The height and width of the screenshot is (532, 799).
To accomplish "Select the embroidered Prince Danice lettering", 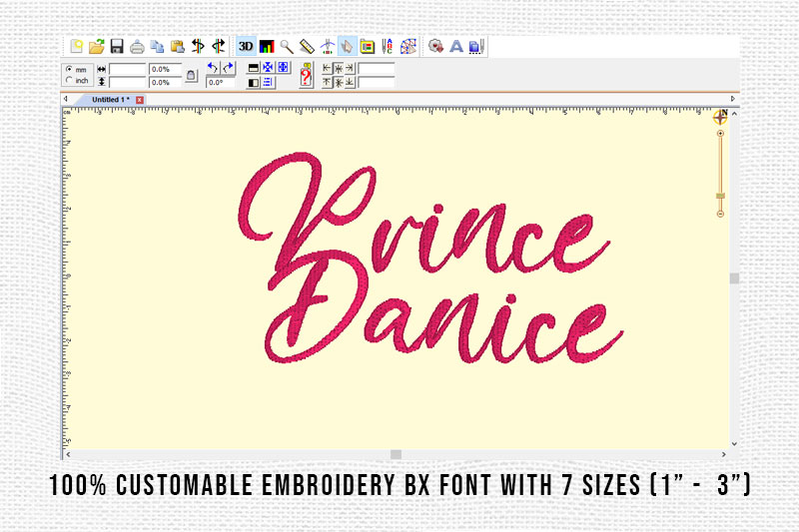I will tap(430, 258).
